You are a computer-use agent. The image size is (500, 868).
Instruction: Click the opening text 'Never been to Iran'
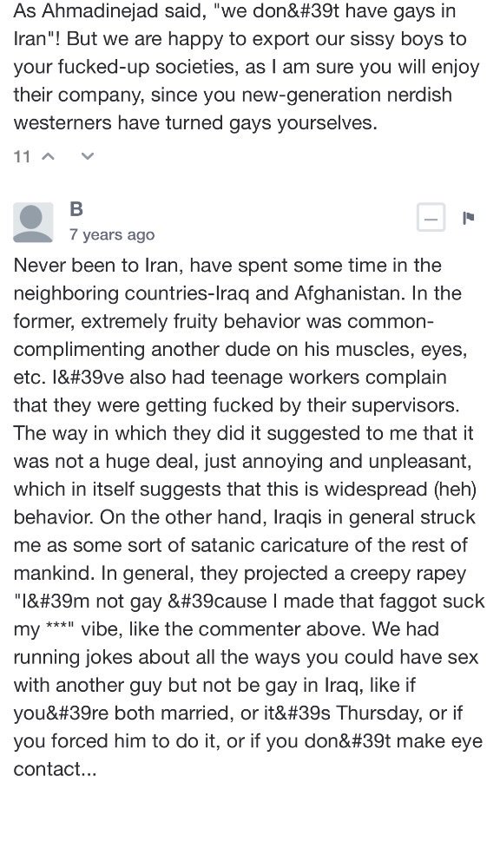pyautogui.click(x=95, y=265)
